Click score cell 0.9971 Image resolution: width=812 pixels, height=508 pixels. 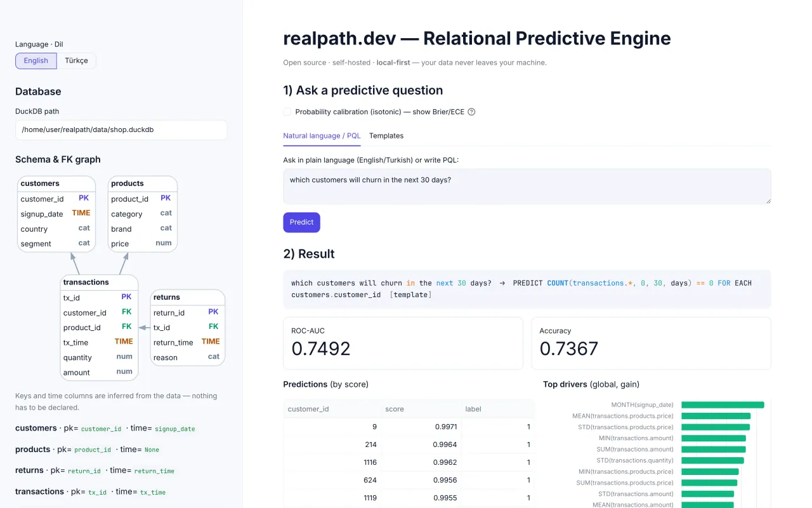[x=421, y=427]
